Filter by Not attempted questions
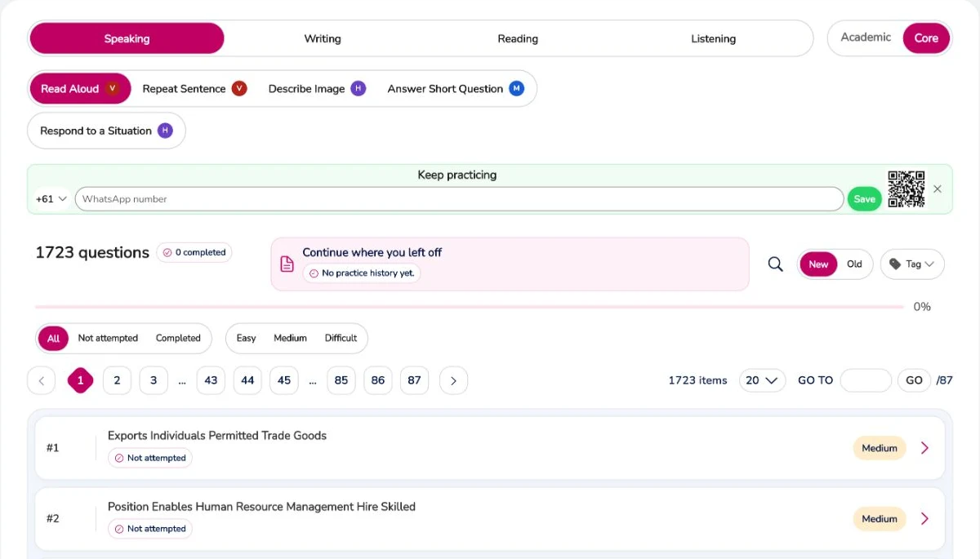 pyautogui.click(x=108, y=338)
